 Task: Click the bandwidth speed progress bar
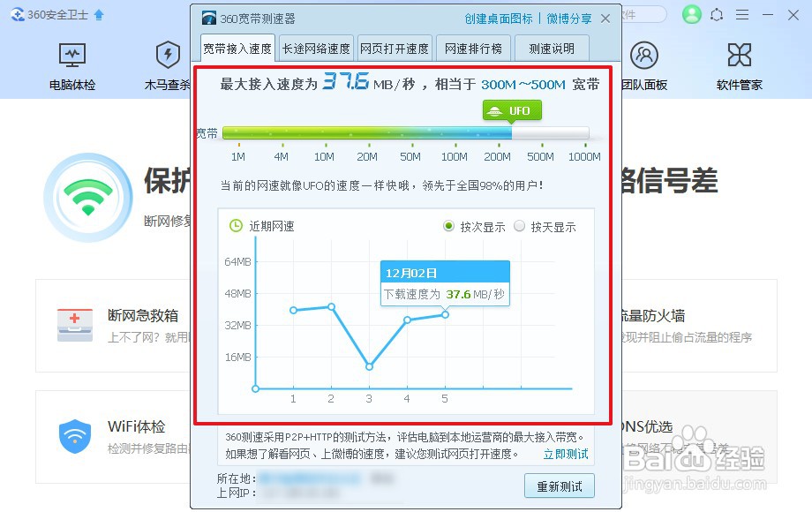point(405,133)
